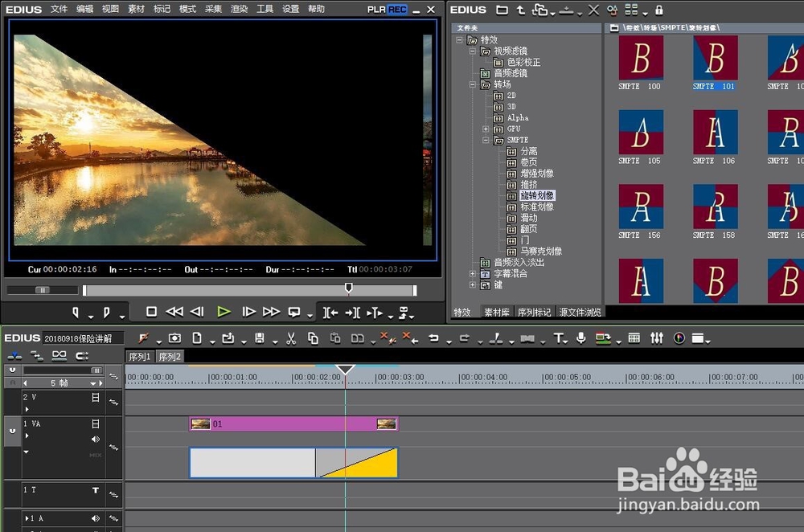Open the 编辑 menu
The width and height of the screenshot is (804, 532).
click(84, 9)
